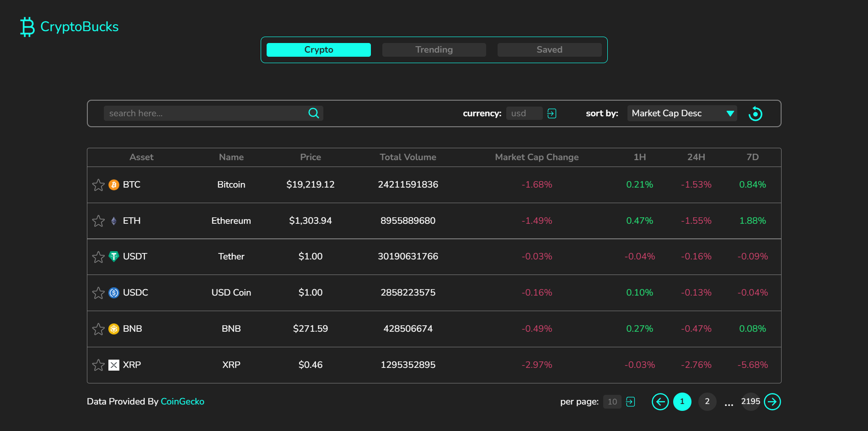
Task: Submit the per page value icon
Action: (630, 402)
